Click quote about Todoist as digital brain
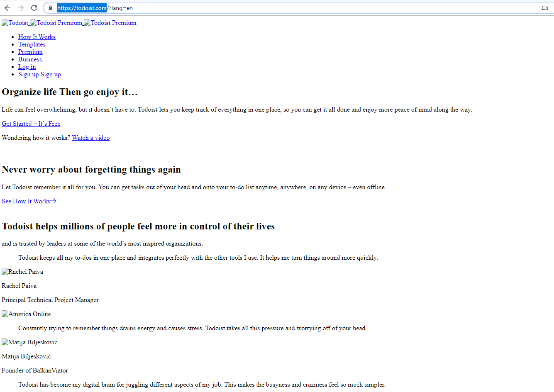This screenshot has height=392, width=554. pyautogui.click(x=202, y=385)
